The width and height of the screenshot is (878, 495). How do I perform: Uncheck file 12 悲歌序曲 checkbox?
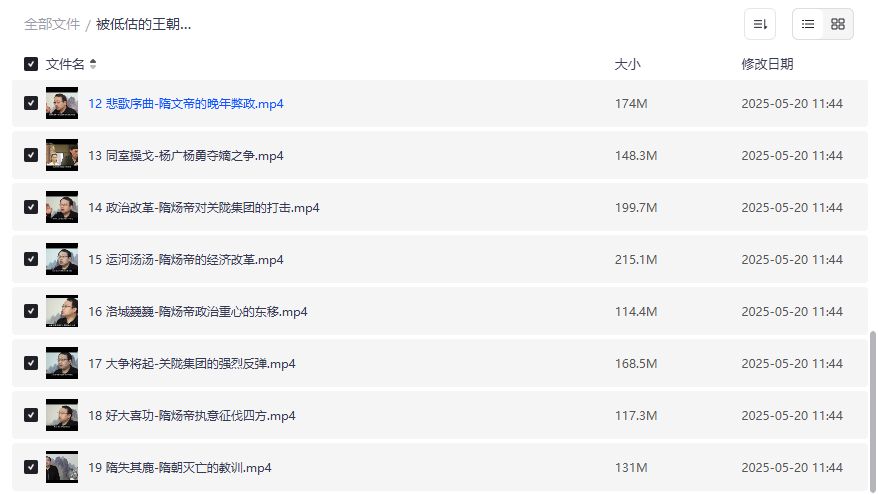coord(31,103)
